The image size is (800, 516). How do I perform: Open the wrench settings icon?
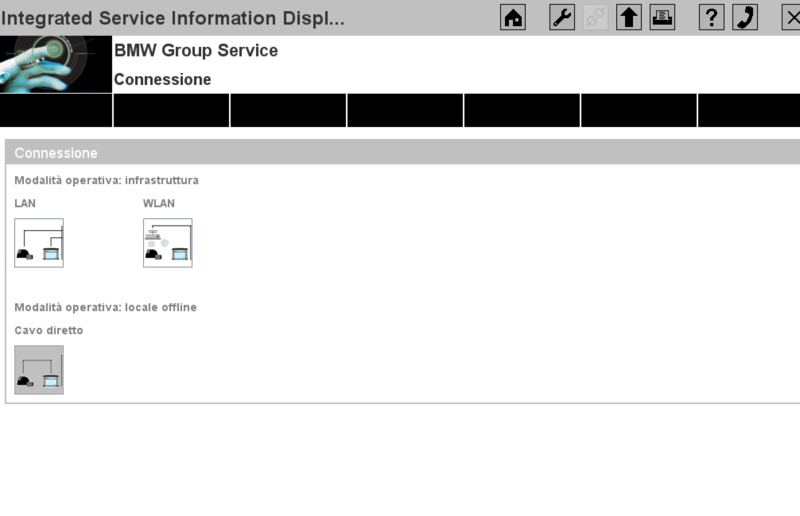coord(562,18)
